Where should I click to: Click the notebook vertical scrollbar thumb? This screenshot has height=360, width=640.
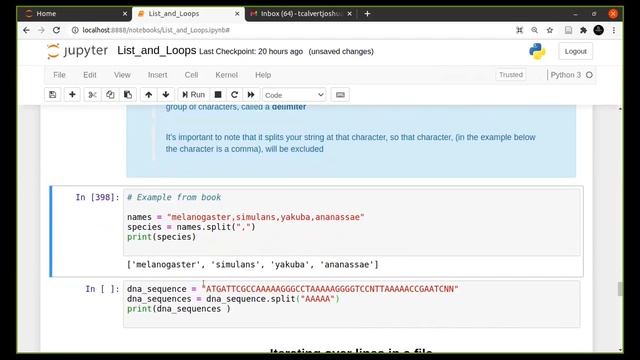pos(620,288)
